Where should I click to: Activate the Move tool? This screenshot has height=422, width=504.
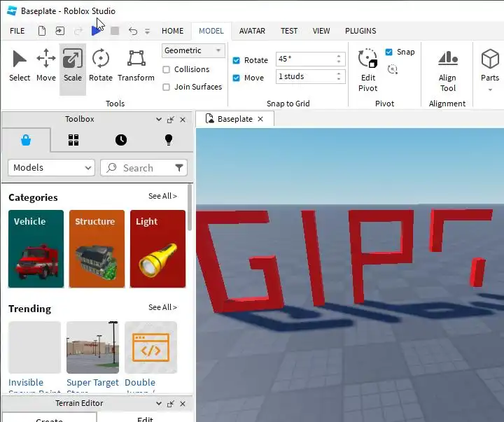click(x=46, y=66)
